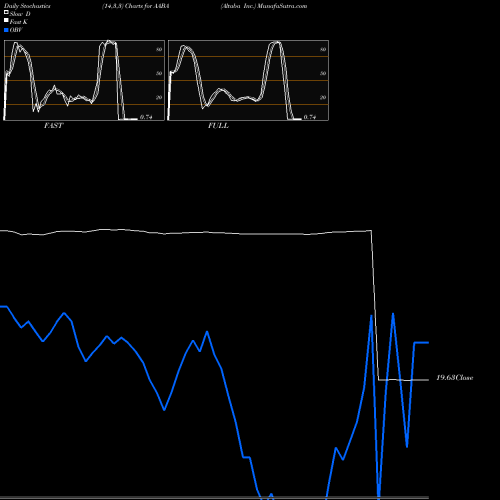
Task: Click the 'FULL' label under chart
Action: pos(218,126)
